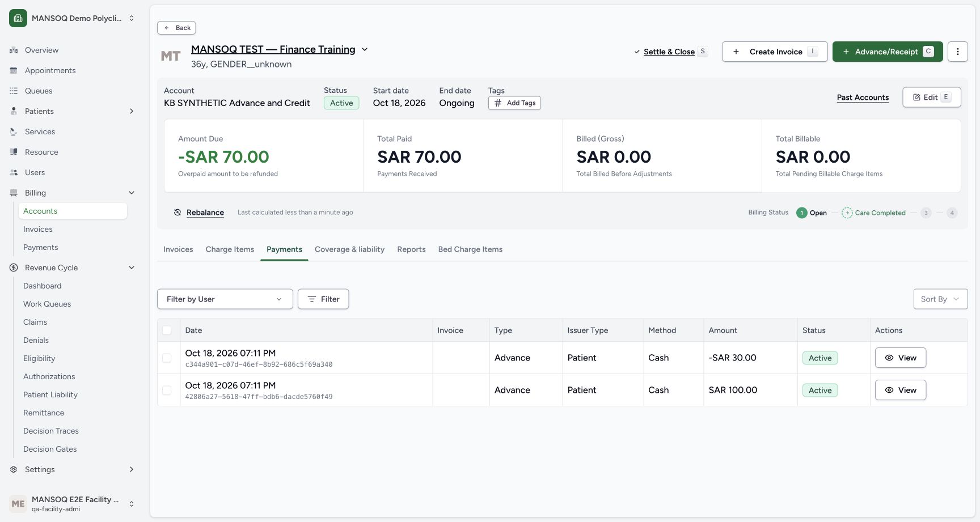This screenshot has height=522, width=980.
Task: Click billing status step 4 circle
Action: [x=952, y=213]
